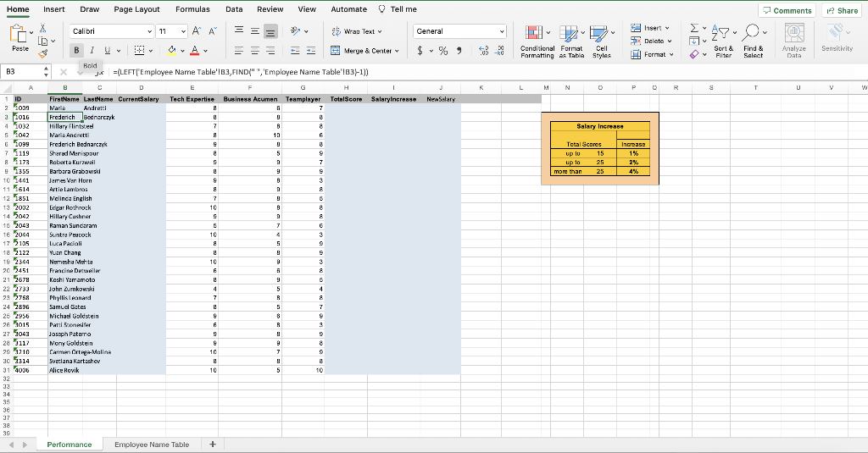Viewport: 868px width, 453px height.
Task: Align text left
Action: pyautogui.click(x=238, y=50)
